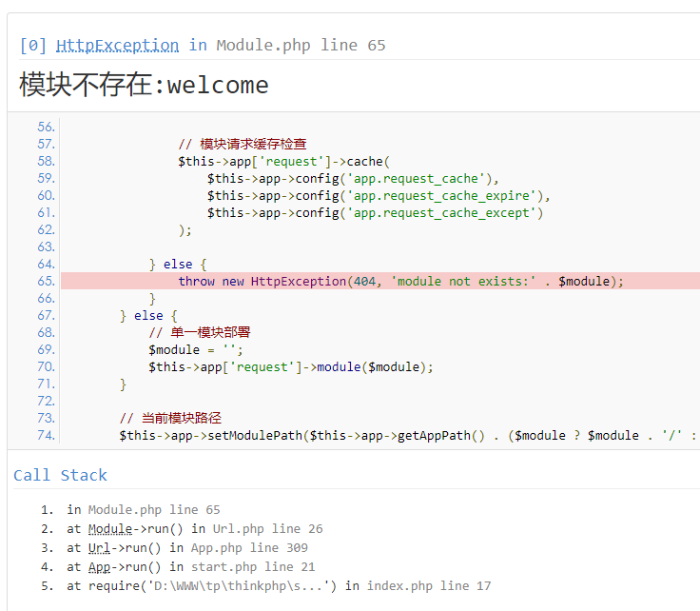Click highlighted line 65 throw statement
This screenshot has width=700, height=611.
[x=400, y=282]
